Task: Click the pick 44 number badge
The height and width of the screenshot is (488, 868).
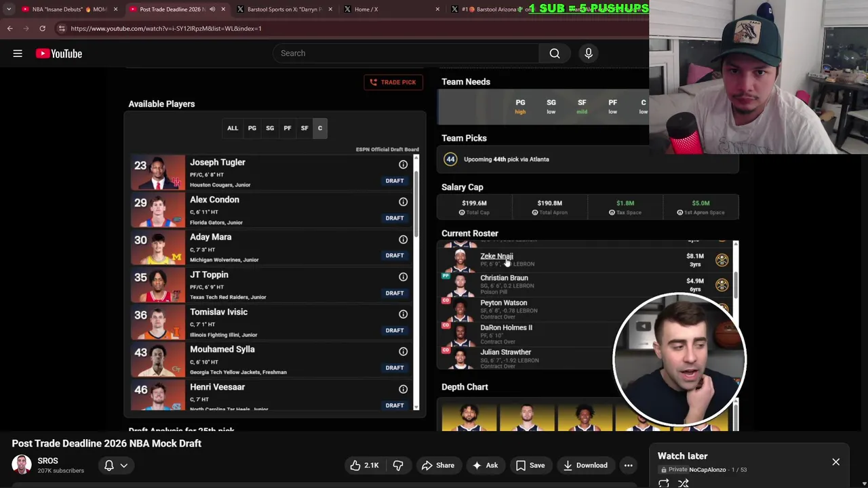Action: [450, 159]
